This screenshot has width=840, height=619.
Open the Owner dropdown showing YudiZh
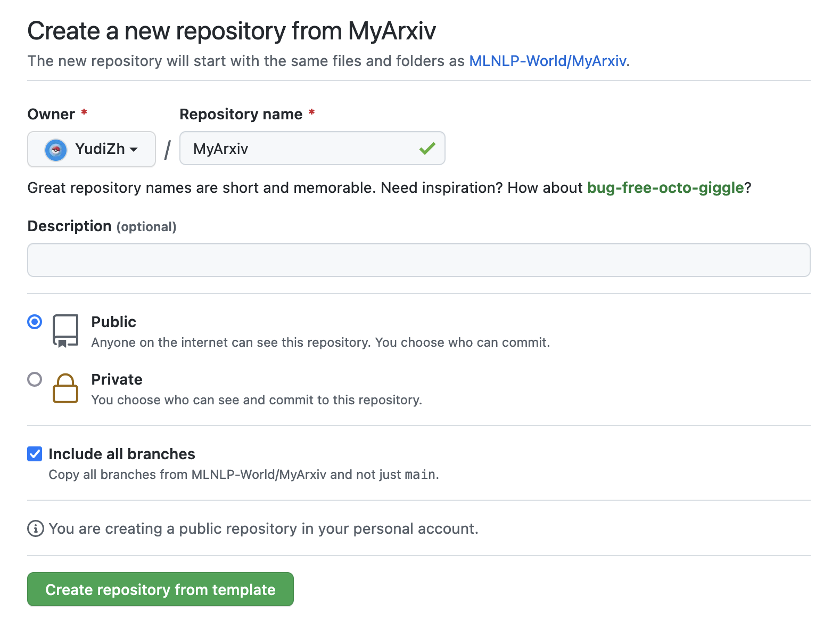pos(92,149)
